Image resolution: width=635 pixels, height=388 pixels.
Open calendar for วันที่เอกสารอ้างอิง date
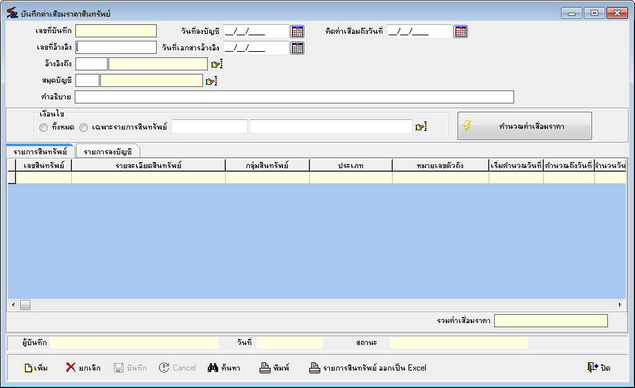point(297,48)
